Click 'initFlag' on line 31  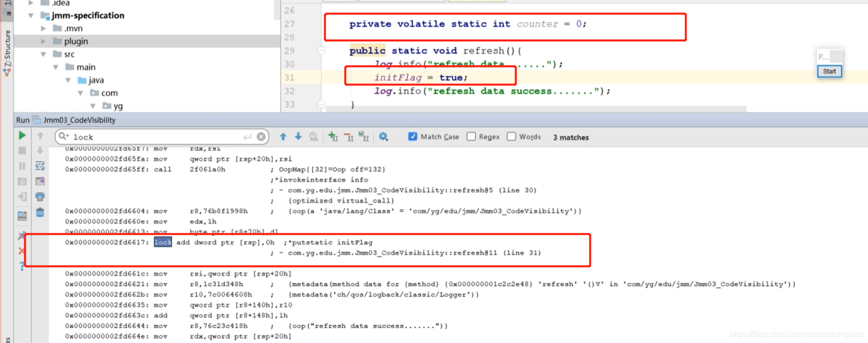[x=398, y=77]
